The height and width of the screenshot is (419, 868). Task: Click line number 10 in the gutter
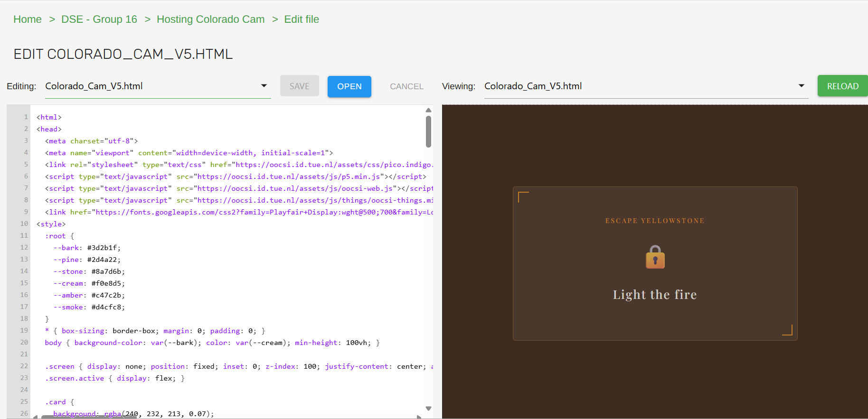coord(24,223)
